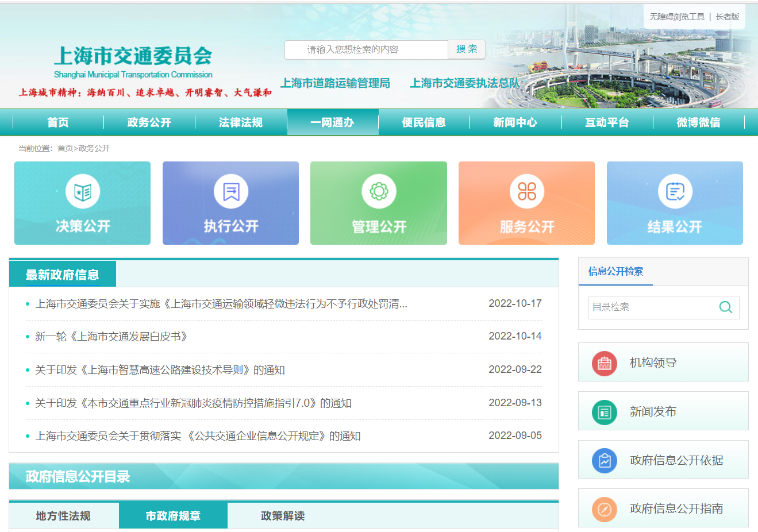Screen dimensions: 758x532
Task: Go to 新闻中心 in the navigation bar
Action: pos(515,122)
